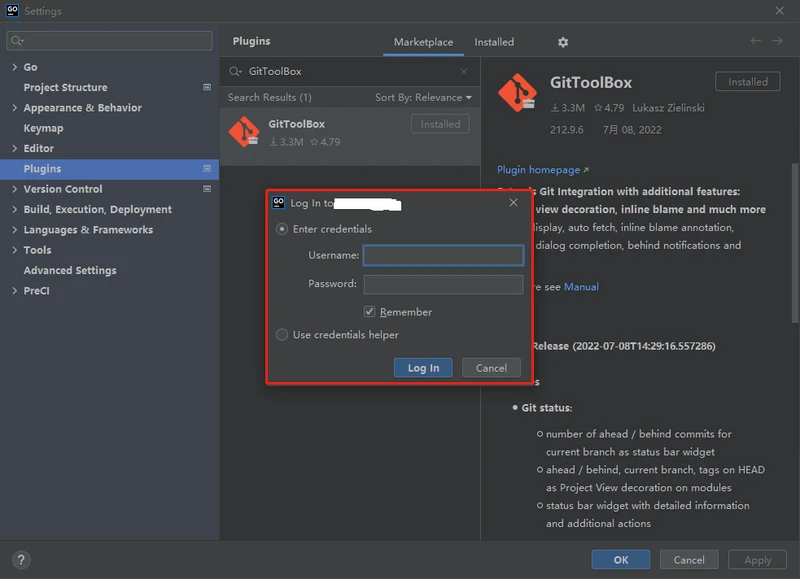Confirm settings with the OK button
This screenshot has height=579, width=800.
[x=620, y=560]
